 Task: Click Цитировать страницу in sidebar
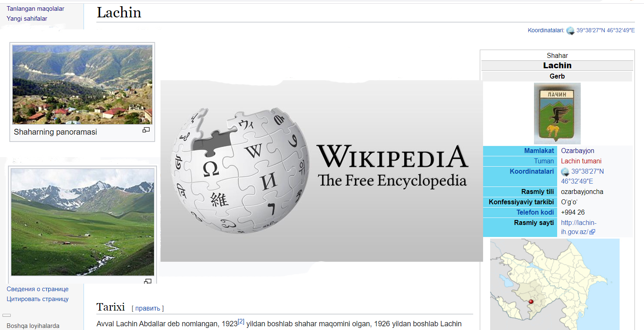click(38, 299)
